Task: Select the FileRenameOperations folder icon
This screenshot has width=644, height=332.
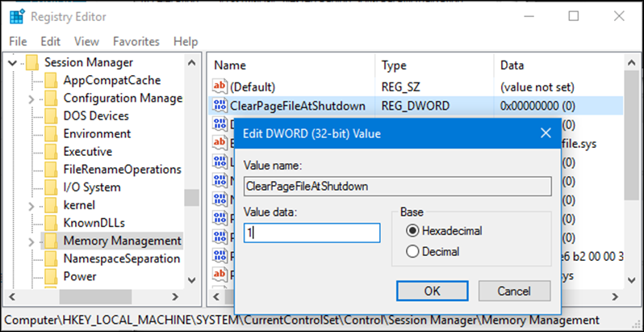Action: click(51, 170)
